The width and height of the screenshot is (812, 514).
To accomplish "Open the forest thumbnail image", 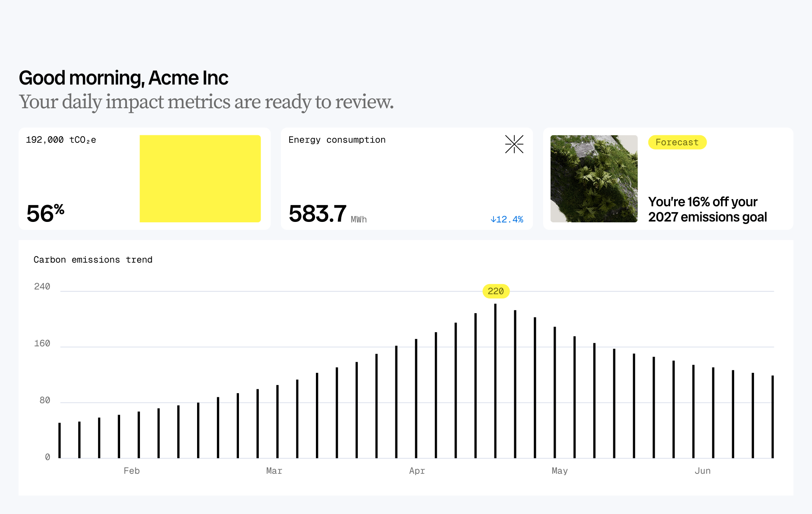I will pyautogui.click(x=594, y=179).
